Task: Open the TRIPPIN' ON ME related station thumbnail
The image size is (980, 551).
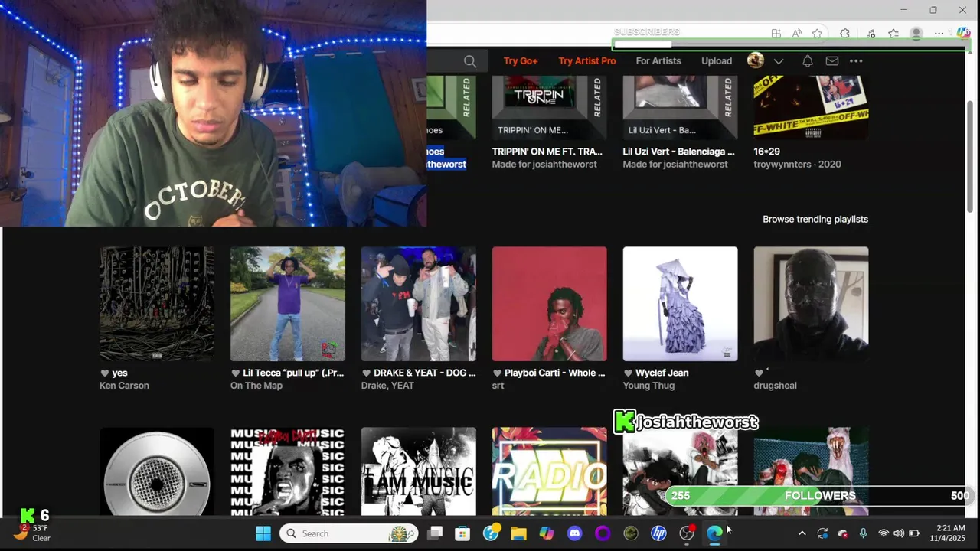Action: pyautogui.click(x=549, y=107)
